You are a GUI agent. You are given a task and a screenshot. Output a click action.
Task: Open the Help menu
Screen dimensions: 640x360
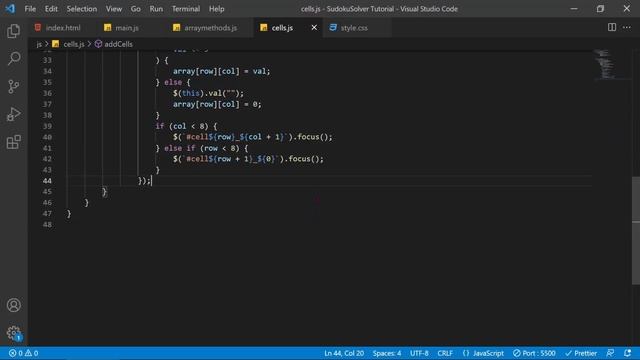tap(216, 9)
